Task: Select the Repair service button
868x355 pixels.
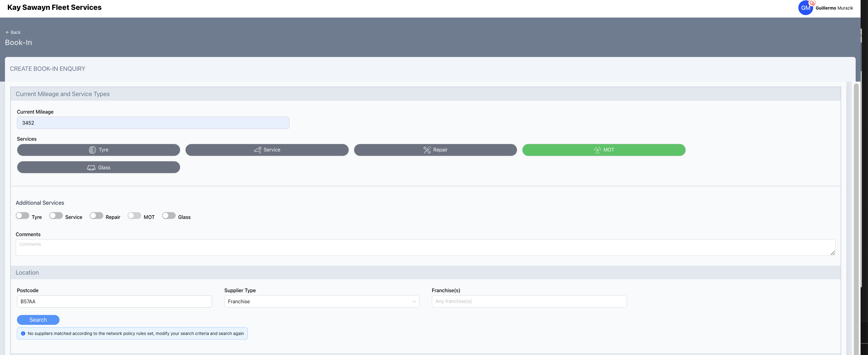Action: click(435, 150)
